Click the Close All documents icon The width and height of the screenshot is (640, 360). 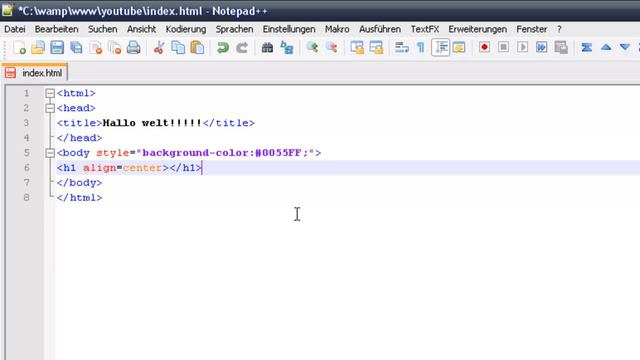[115, 48]
